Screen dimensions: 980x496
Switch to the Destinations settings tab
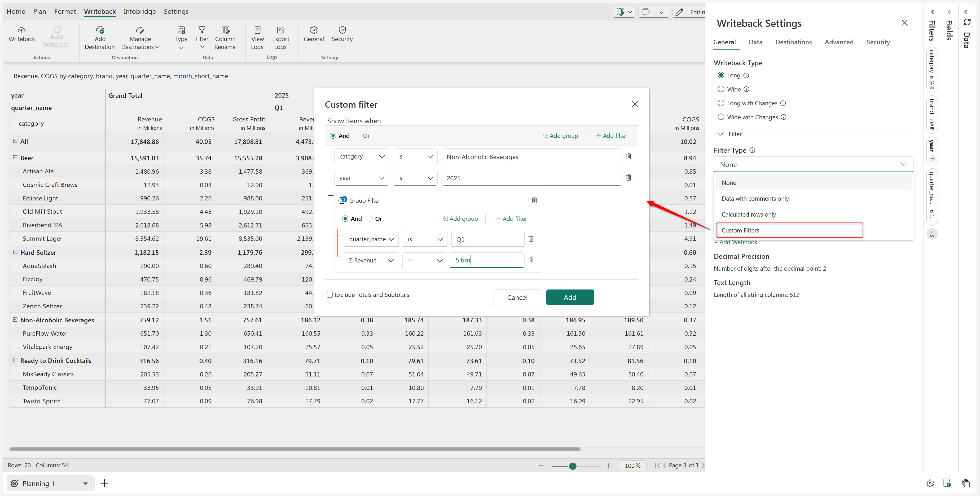[793, 42]
